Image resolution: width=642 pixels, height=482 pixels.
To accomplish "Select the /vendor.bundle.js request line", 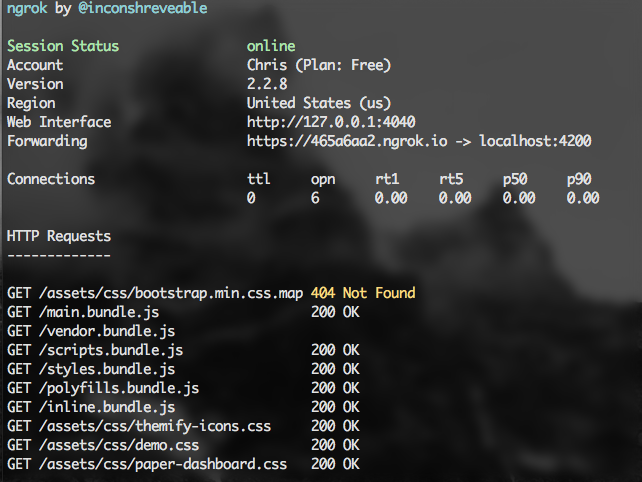I will click(91, 331).
